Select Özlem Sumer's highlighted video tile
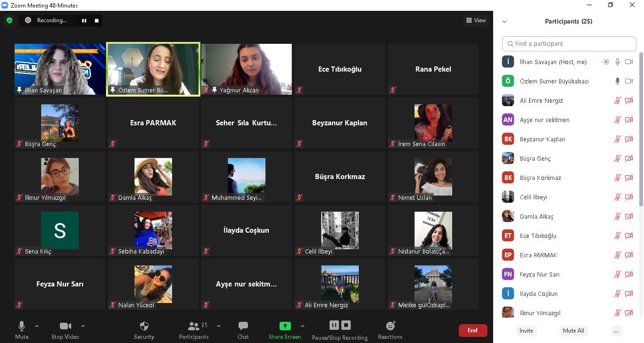The height and width of the screenshot is (343, 644). (x=153, y=69)
